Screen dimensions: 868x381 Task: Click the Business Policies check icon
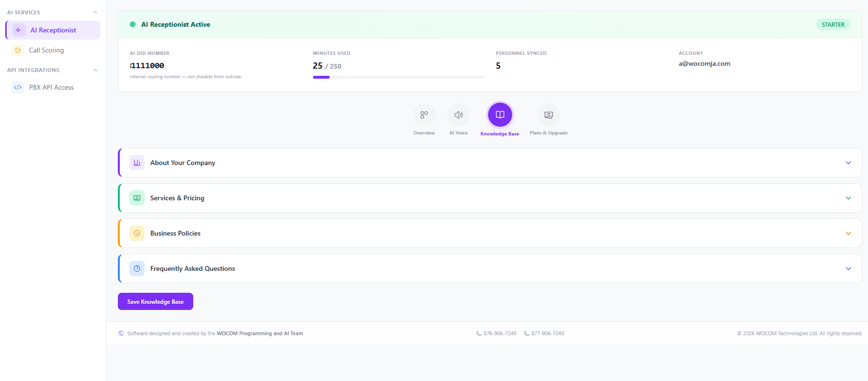click(137, 233)
